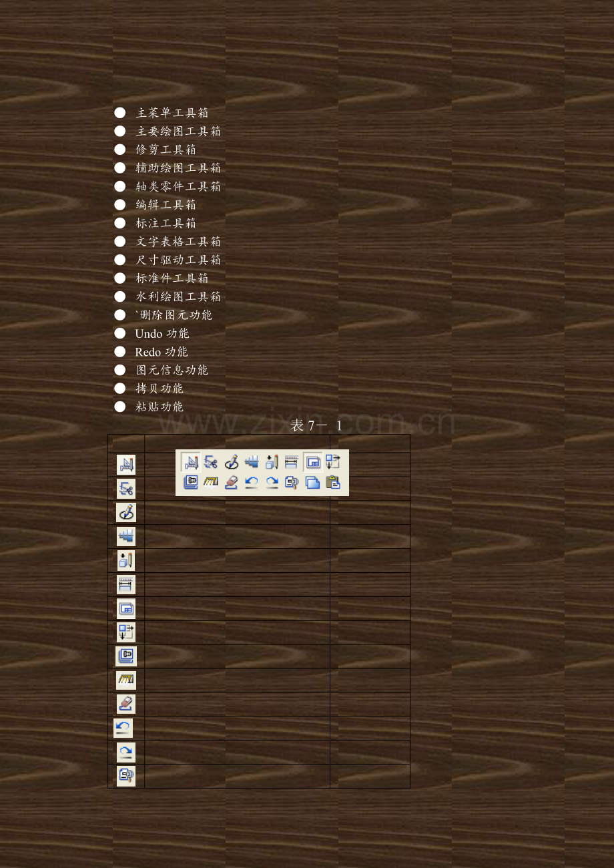
Task: Click the Redo arrow icon
Action: [x=271, y=482]
